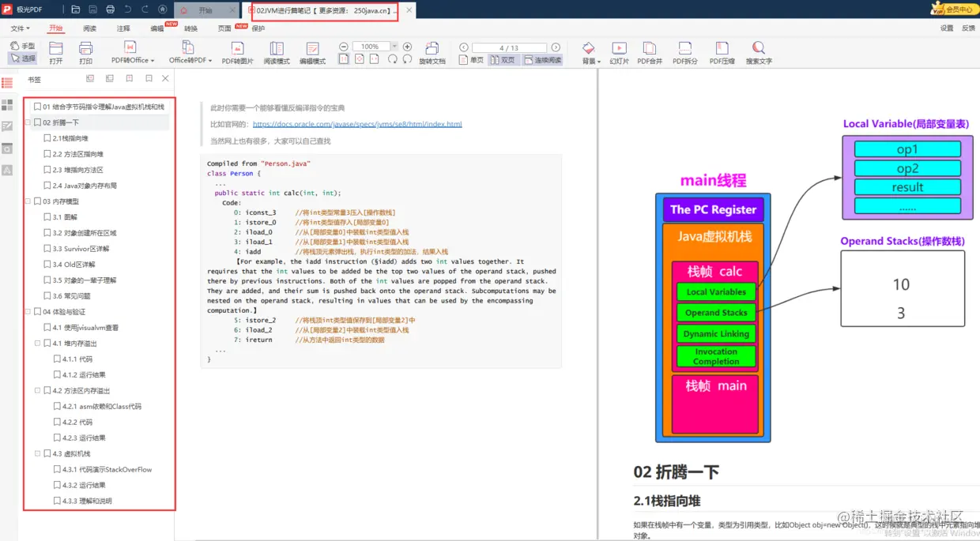Open PDF拆分 split tool
Screen dimensions: 980x541
(685, 53)
